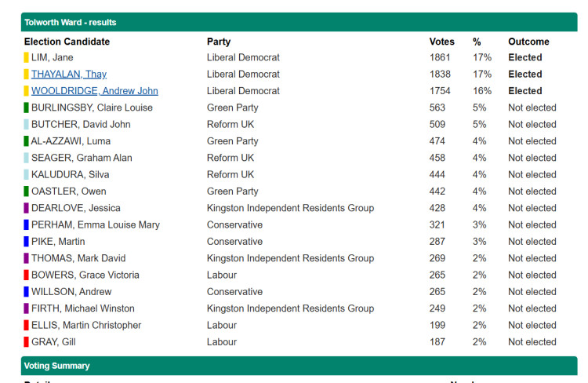Click the Party column heading
Viewport: 588px width, 383px height.
tap(219, 42)
